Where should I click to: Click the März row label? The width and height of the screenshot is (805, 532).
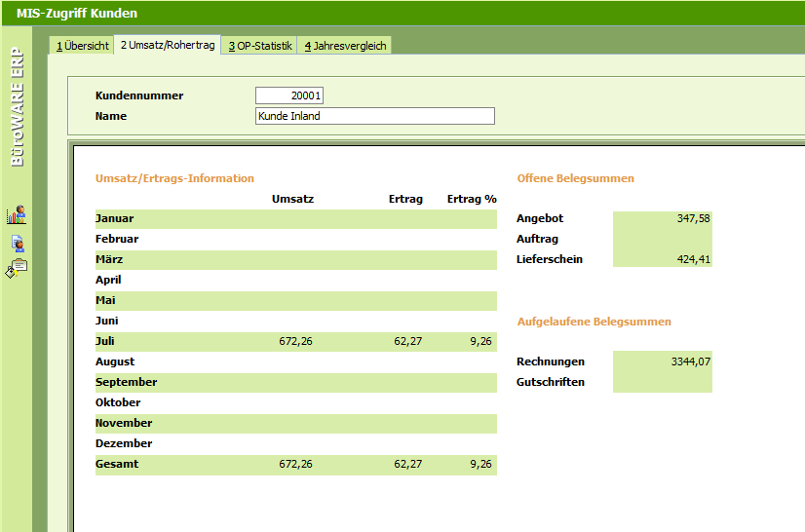[109, 259]
